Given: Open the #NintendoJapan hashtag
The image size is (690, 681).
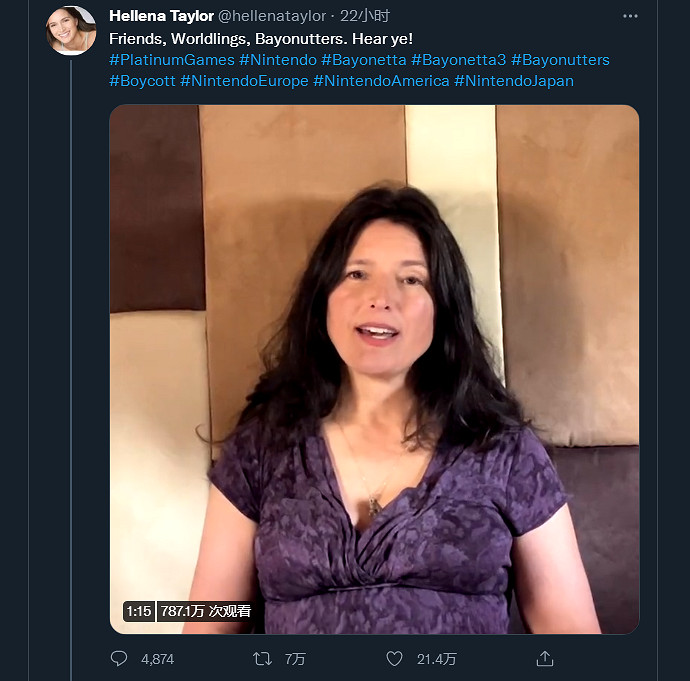Looking at the screenshot, I should pos(513,81).
